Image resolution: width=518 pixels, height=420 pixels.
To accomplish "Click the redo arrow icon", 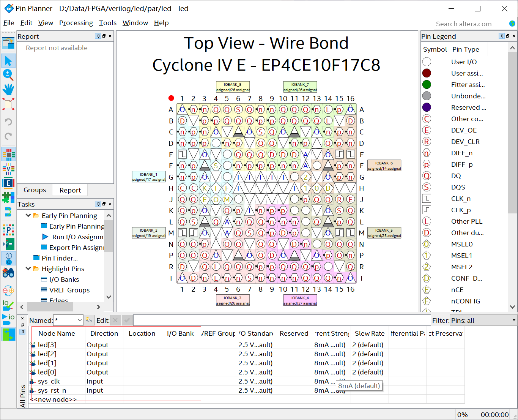I will pos(8,136).
